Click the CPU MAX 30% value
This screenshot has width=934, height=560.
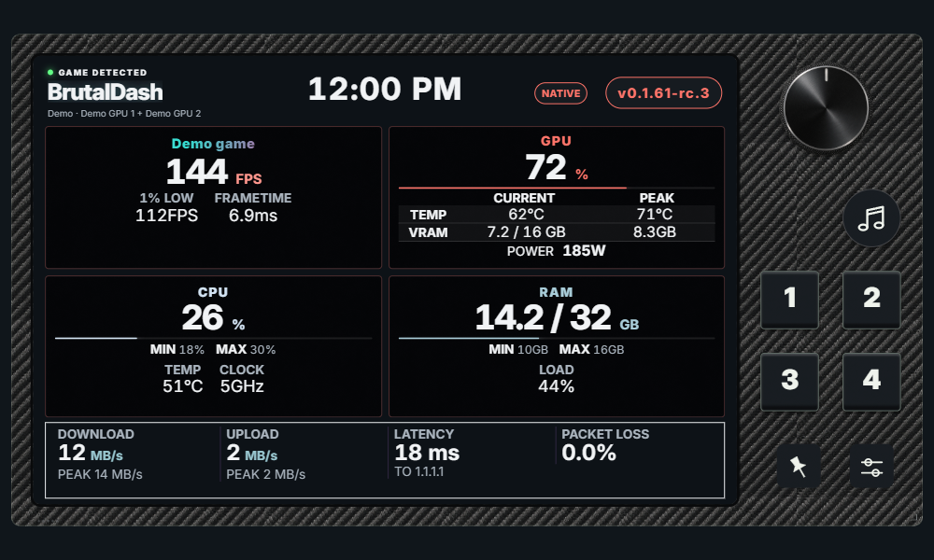coord(246,349)
